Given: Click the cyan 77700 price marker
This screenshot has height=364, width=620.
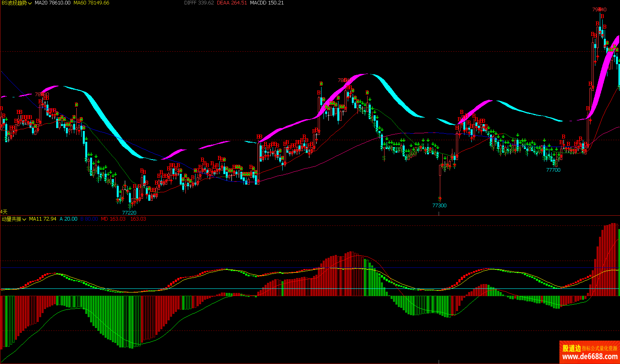Looking at the screenshot, I should (x=553, y=170).
